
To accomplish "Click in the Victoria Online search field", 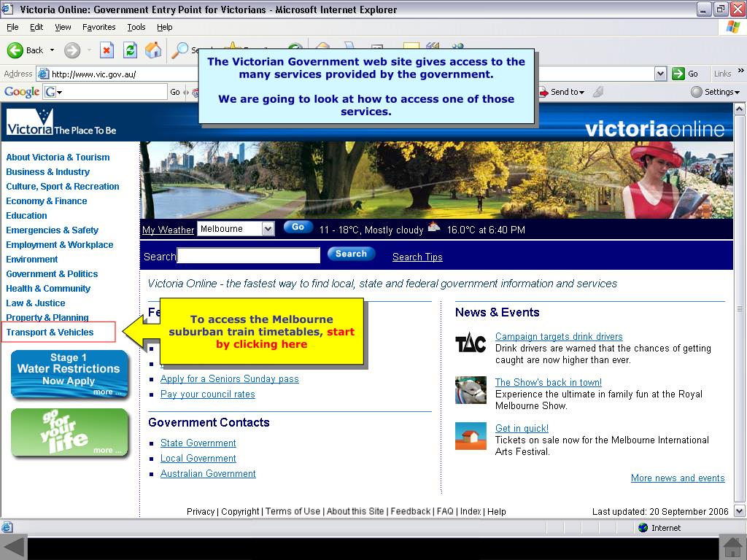I will 248,255.
